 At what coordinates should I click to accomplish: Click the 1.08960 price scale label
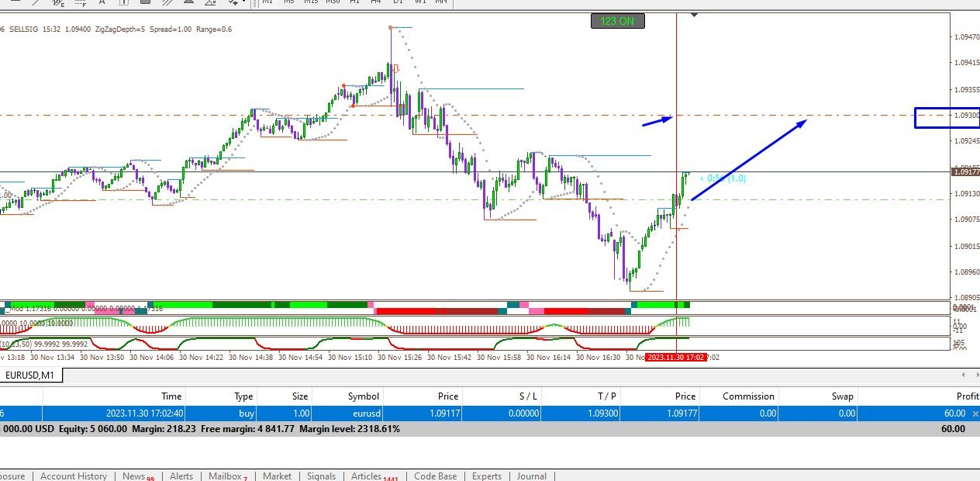[x=966, y=272]
